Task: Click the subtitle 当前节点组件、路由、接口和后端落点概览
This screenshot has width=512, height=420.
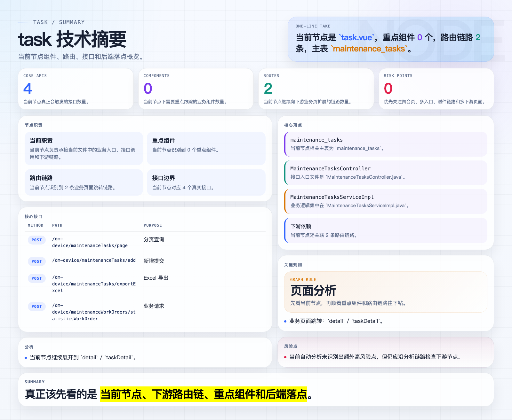Action: (x=82, y=57)
